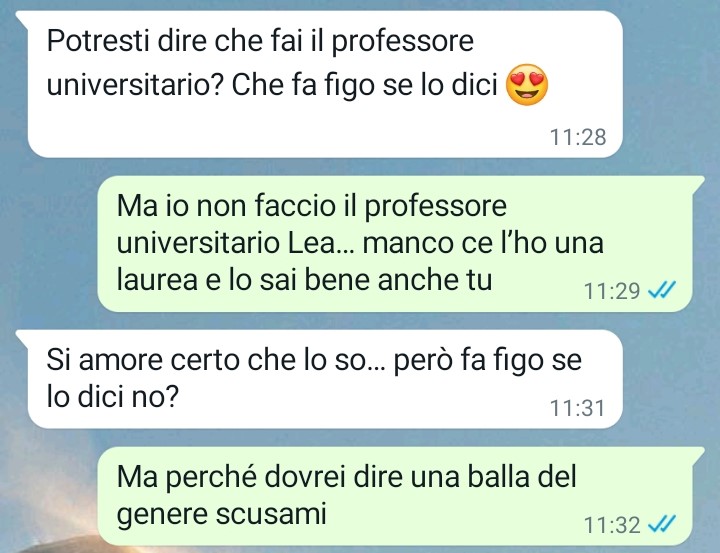The width and height of the screenshot is (720, 553).
Task: Tap the heart-eyes emoji in the first message
Action: point(527,85)
